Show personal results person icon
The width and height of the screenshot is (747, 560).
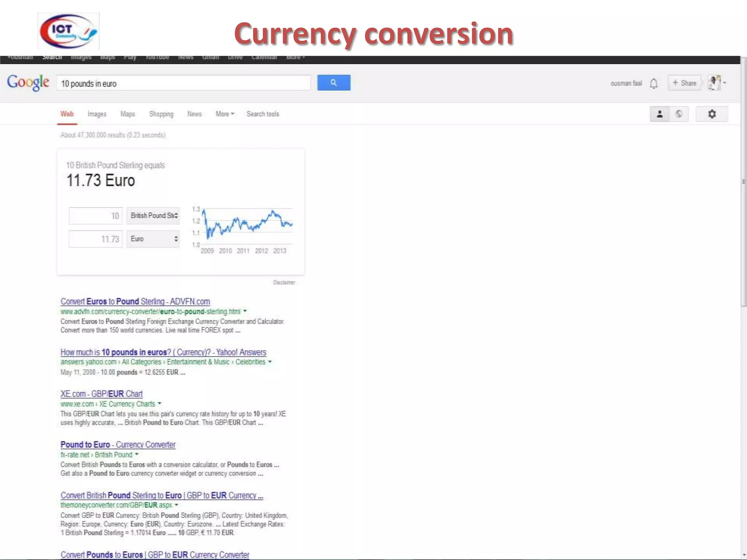point(659,114)
